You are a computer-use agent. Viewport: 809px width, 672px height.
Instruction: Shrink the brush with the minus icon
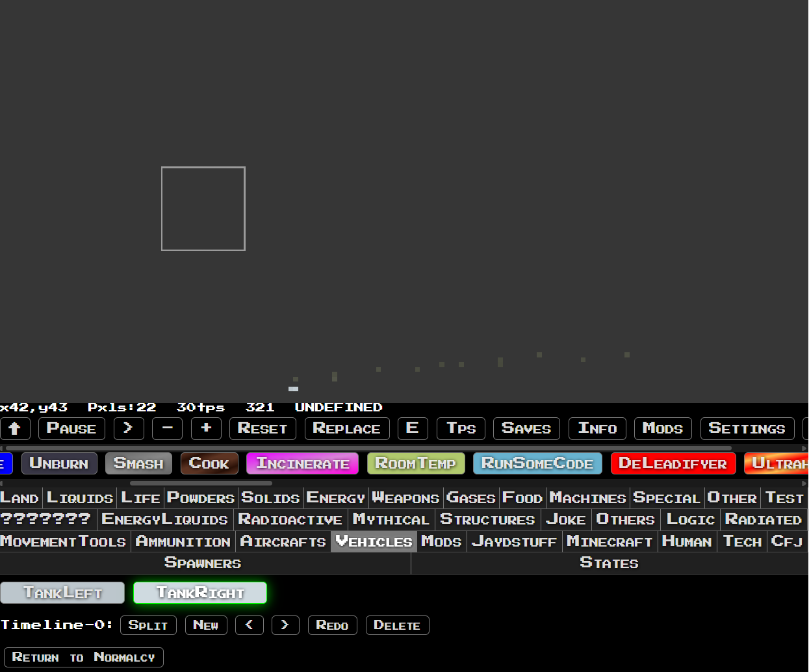tap(167, 428)
